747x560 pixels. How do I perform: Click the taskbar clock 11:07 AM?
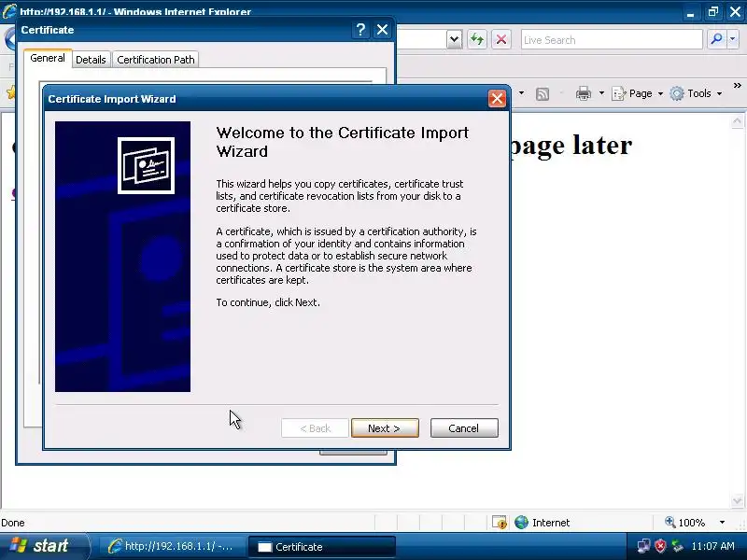(712, 546)
